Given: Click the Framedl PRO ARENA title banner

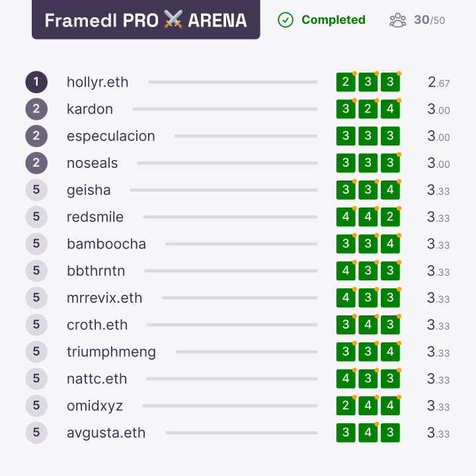Looking at the screenshot, I should pyautogui.click(x=145, y=20).
